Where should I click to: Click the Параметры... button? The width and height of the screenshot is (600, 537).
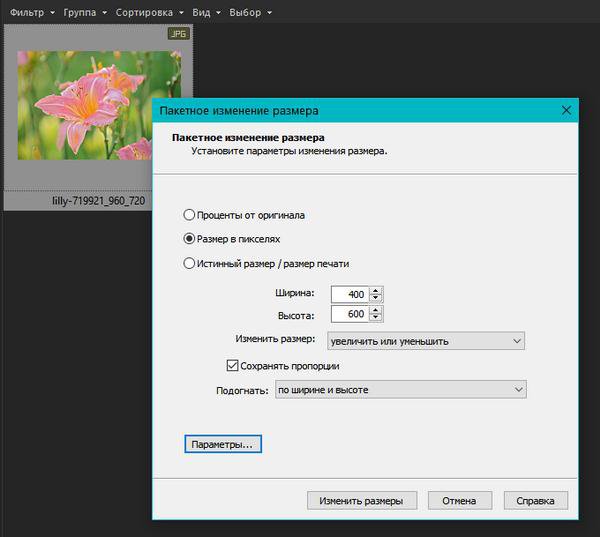[x=223, y=444]
